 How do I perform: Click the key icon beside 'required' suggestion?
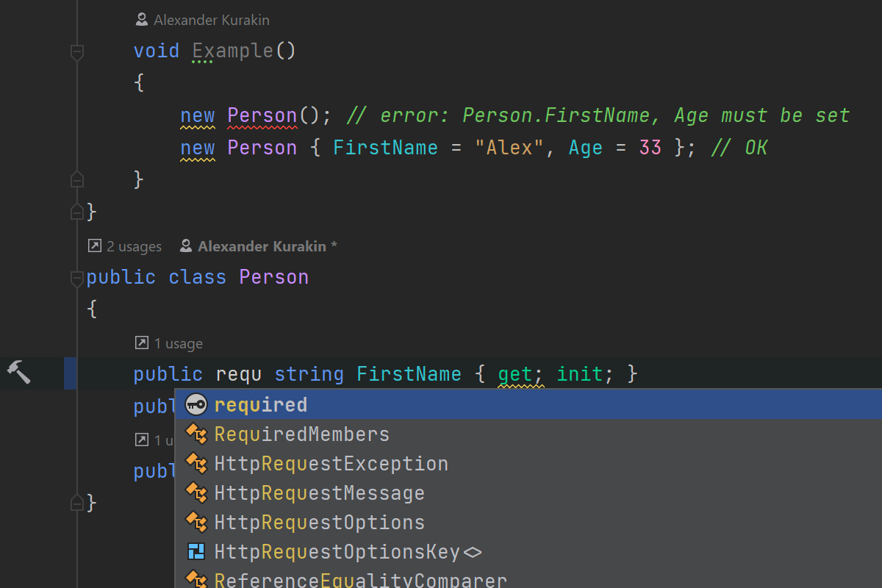coord(196,404)
